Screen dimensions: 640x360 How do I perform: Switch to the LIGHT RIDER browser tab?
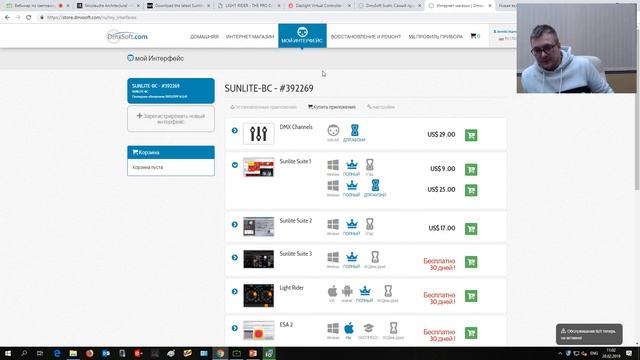click(249, 6)
